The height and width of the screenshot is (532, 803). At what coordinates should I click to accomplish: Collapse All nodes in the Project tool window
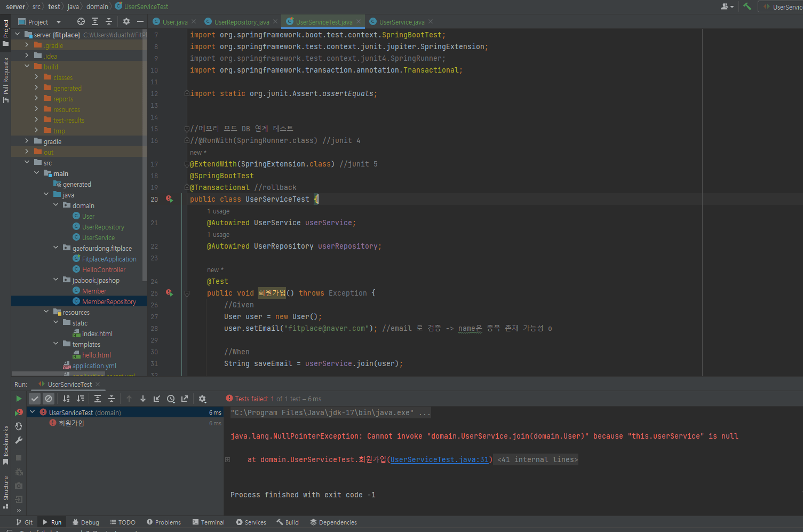click(x=109, y=21)
